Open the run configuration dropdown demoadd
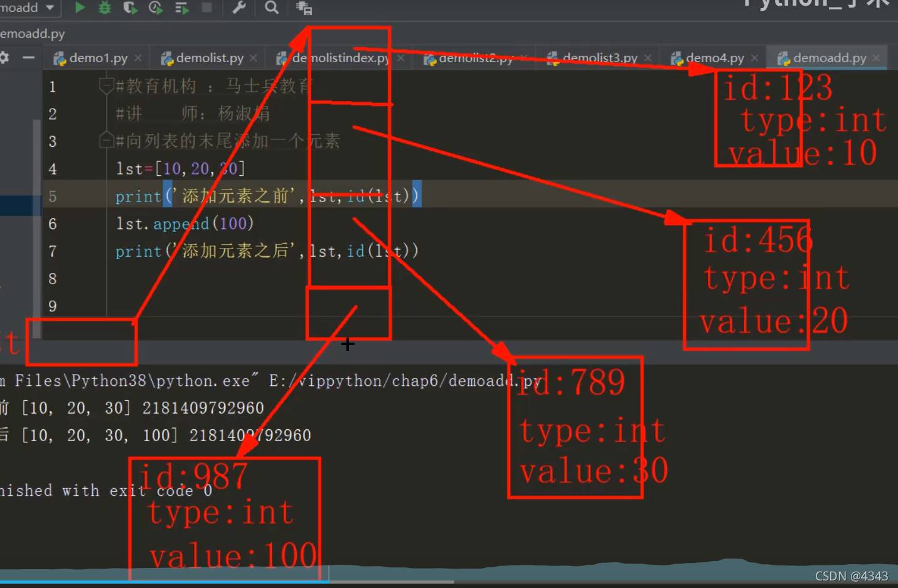898x588 pixels. click(28, 8)
